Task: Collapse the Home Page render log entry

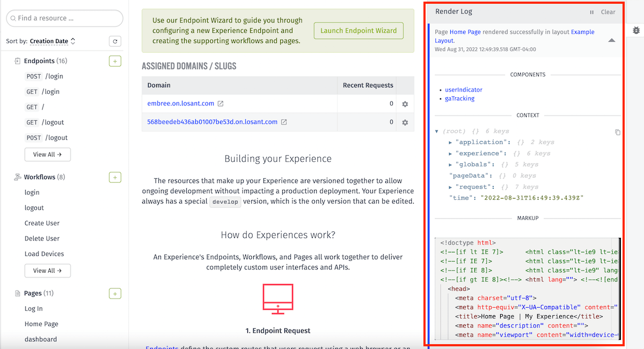Action: pos(611,40)
